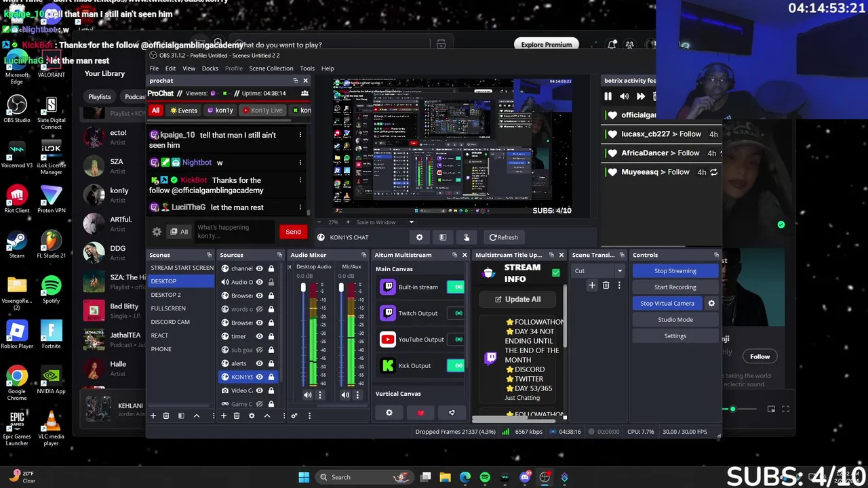The image size is (868, 488).
Task: Open virtual camera settings gear icon
Action: coord(711,303)
